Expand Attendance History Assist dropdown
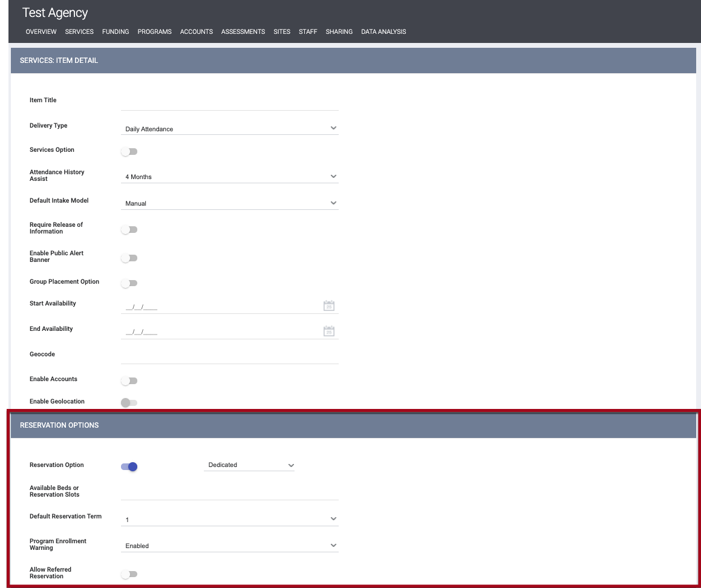 click(x=229, y=177)
